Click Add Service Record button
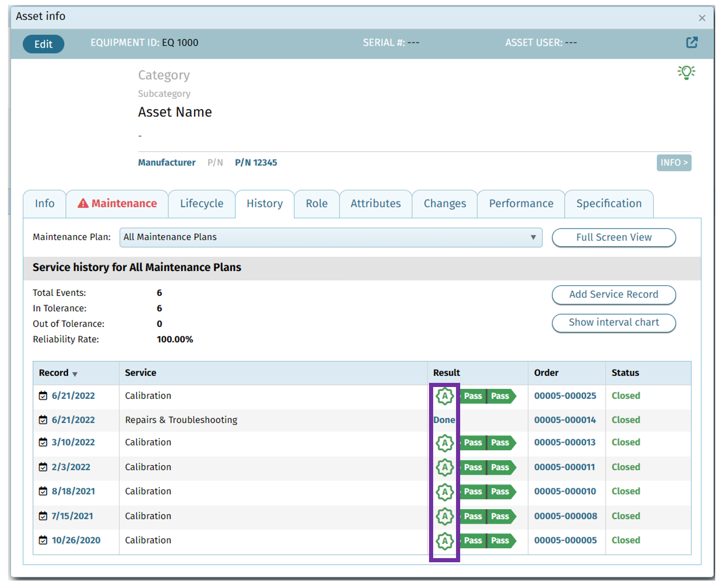721x588 pixels. pyautogui.click(x=614, y=294)
